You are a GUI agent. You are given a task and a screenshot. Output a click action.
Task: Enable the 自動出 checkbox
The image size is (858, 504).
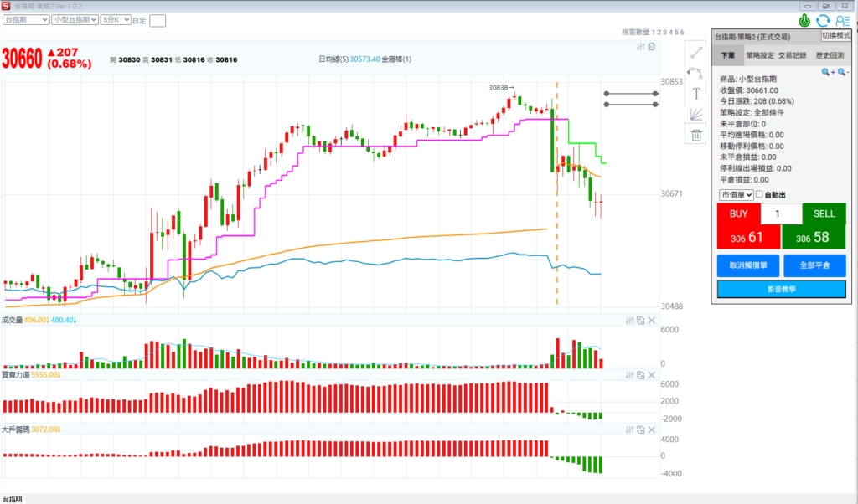pos(759,194)
